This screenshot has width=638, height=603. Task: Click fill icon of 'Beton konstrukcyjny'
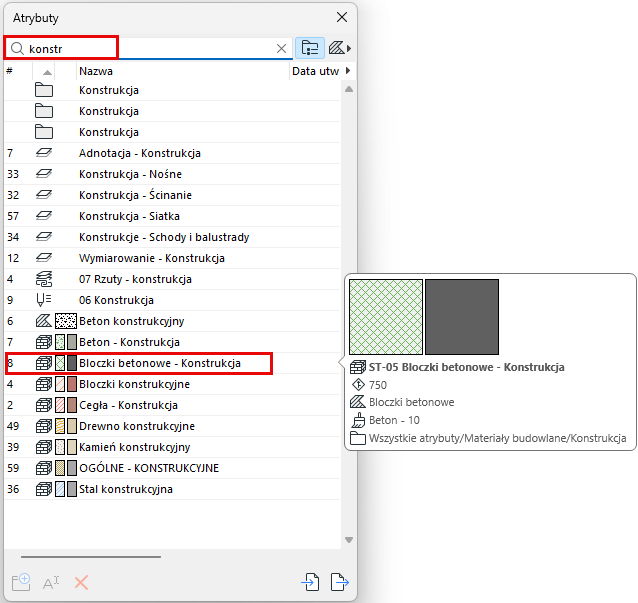tap(44, 321)
